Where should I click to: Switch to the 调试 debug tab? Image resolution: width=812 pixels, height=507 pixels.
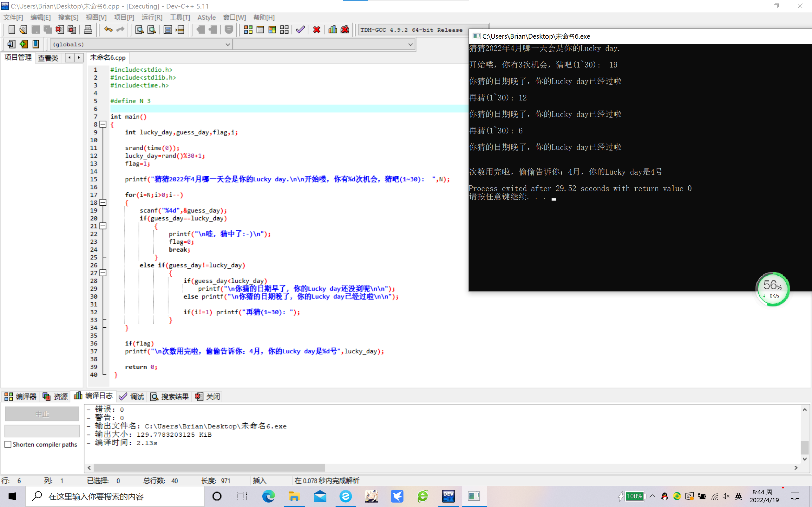tap(132, 396)
